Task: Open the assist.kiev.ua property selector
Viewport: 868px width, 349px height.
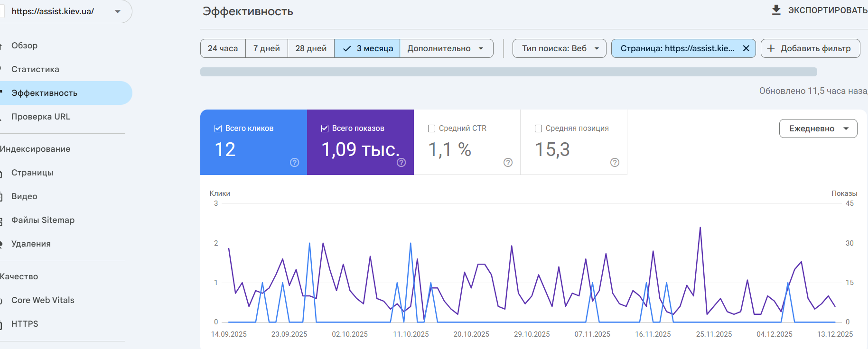Action: point(65,11)
